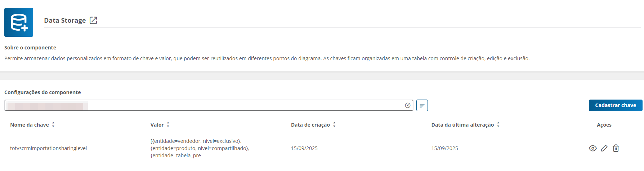Select the totvscrmimportationsharinglevel key name cell
The image size is (644, 171).
coord(49,148)
